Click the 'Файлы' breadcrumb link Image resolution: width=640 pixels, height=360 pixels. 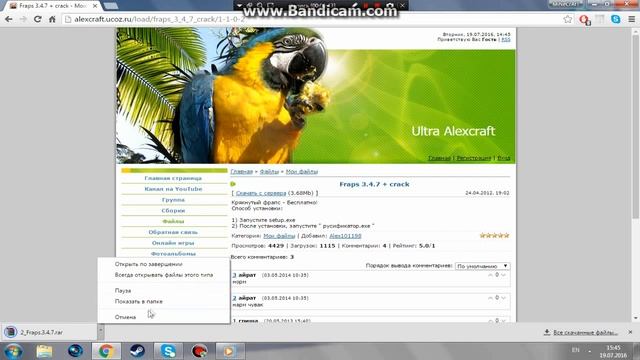click(x=269, y=171)
